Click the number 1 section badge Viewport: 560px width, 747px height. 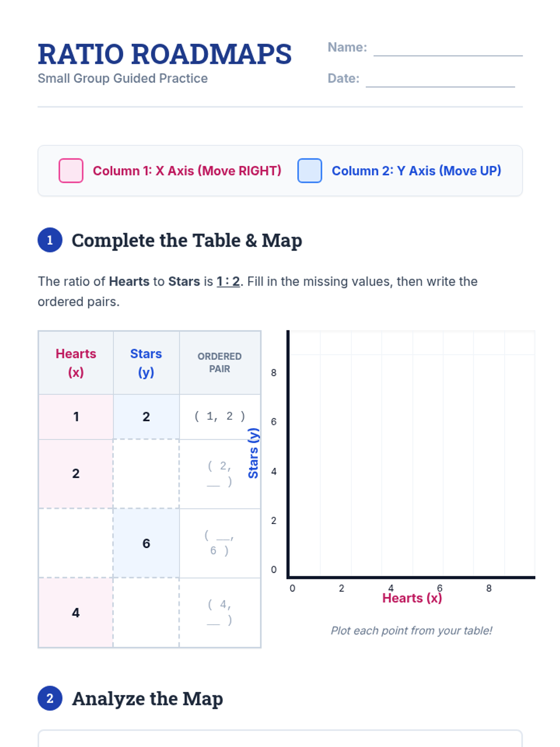tap(50, 240)
